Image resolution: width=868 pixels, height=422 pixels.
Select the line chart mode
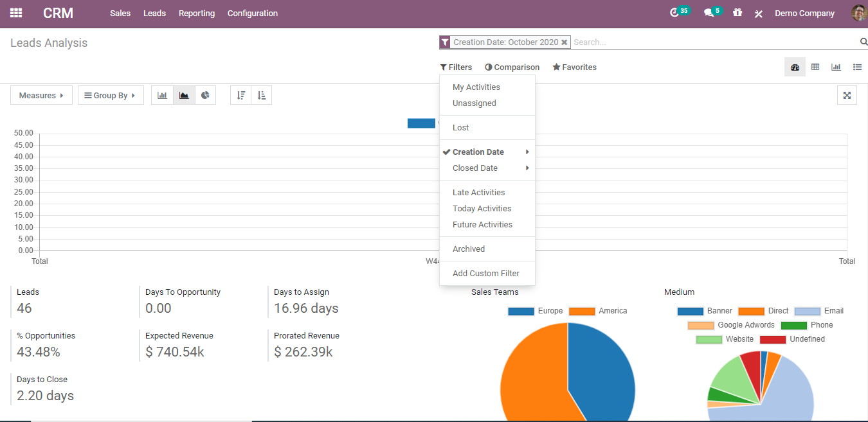pos(184,95)
